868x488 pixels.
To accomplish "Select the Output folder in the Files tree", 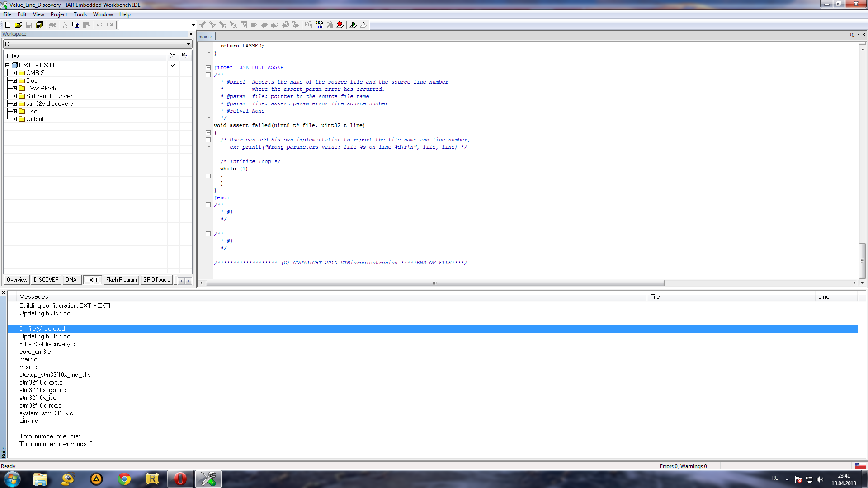I will coord(35,119).
